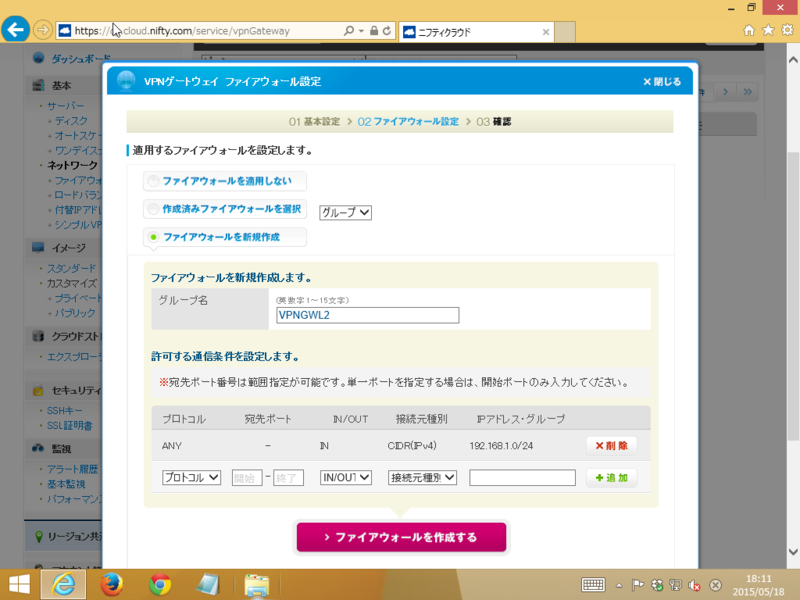Open the IN/OUT direction dropdown

345,478
